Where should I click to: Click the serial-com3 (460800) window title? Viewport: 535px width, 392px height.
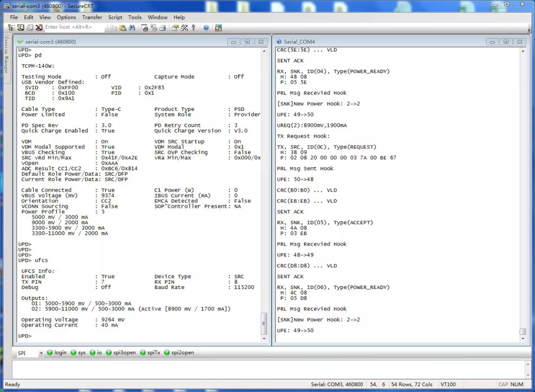click(51, 42)
